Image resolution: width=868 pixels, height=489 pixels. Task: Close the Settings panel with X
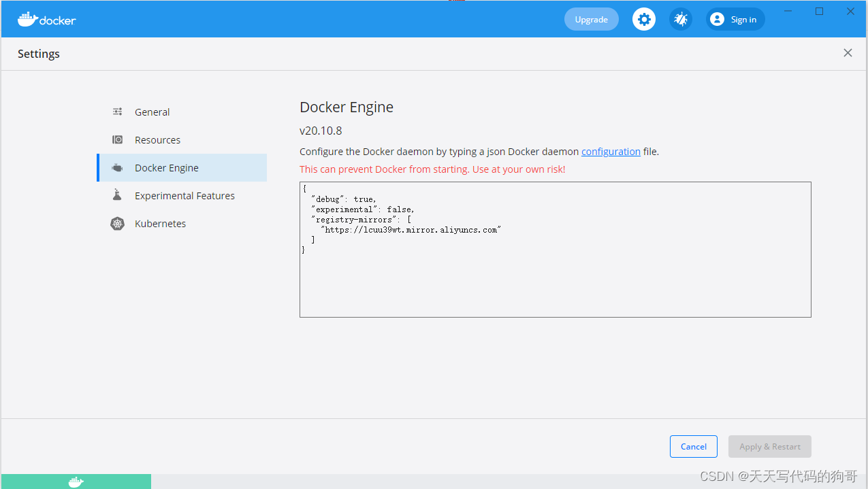pyautogui.click(x=848, y=53)
